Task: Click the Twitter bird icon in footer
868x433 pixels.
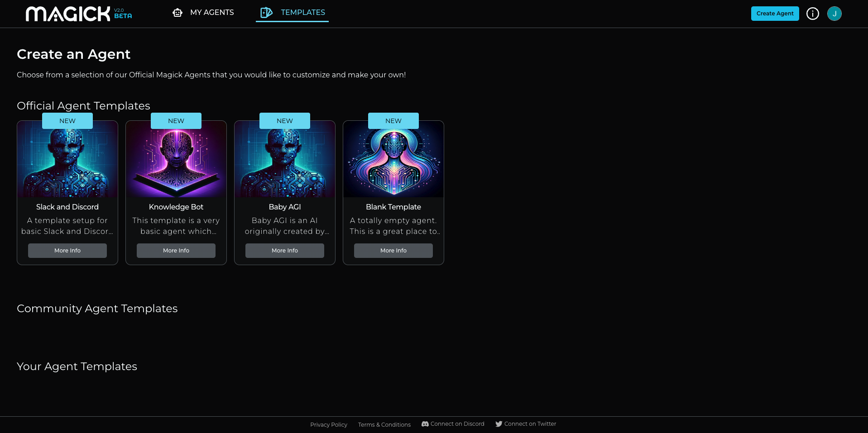Action: pos(499,424)
